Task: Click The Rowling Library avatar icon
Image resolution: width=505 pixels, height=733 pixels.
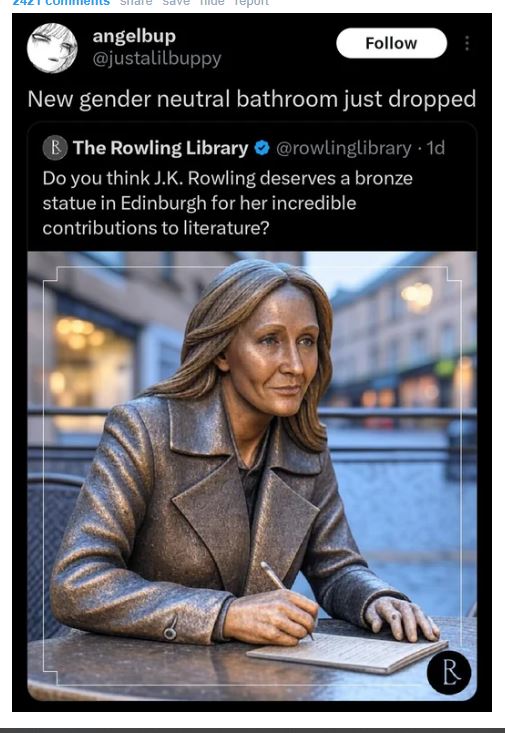Action: click(x=55, y=148)
